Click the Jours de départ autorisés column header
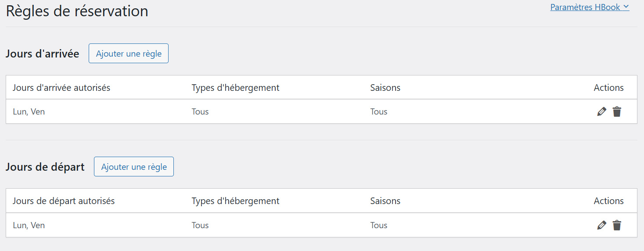Viewport: 644px width, 251px height. (64, 201)
